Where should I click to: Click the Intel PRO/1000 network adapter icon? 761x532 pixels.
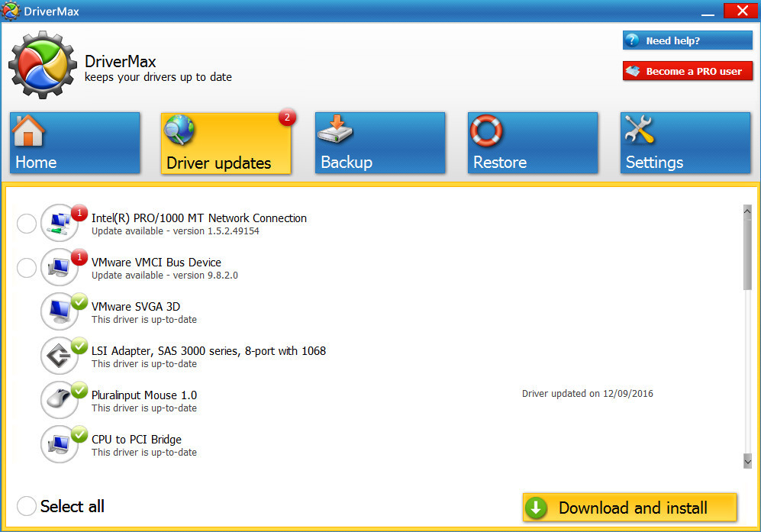(59, 223)
